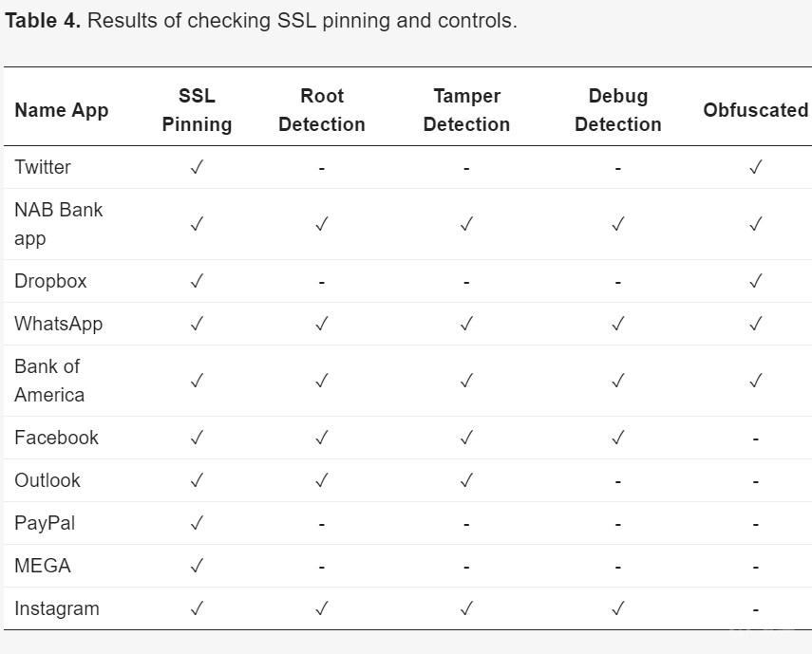Select WhatsApp Tamper Detection checkmark

click(466, 324)
